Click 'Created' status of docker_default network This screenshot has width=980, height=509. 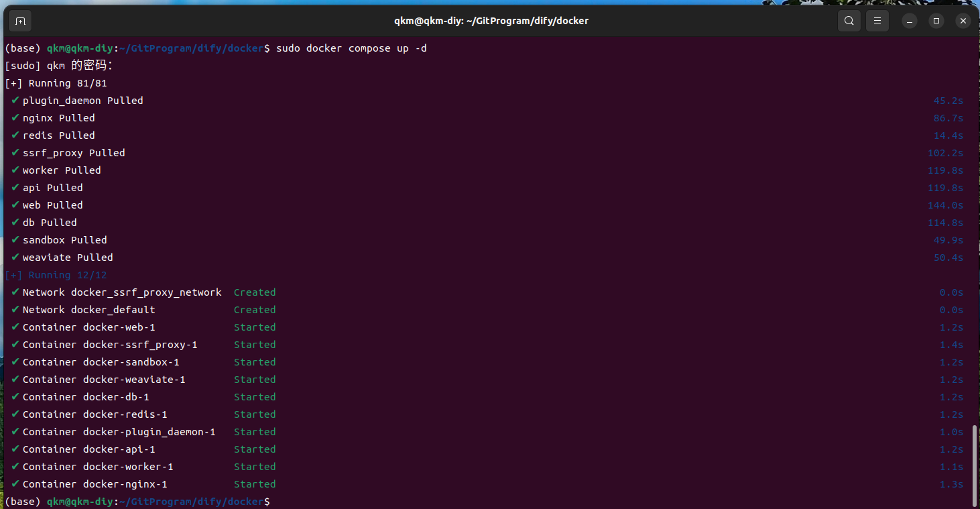point(255,310)
